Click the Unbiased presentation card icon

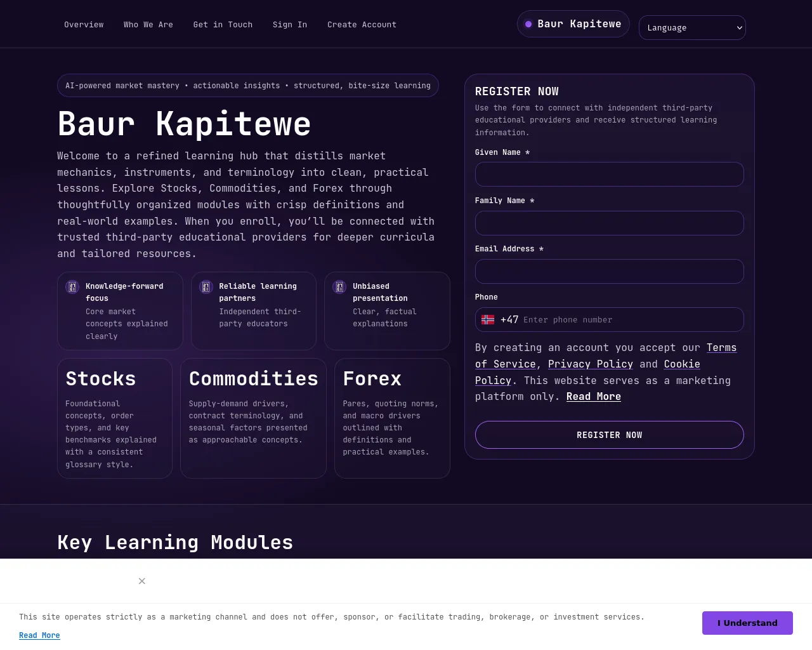pyautogui.click(x=339, y=287)
